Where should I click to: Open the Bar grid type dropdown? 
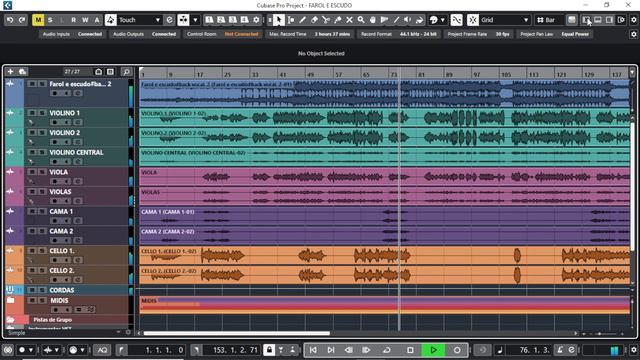550,20
